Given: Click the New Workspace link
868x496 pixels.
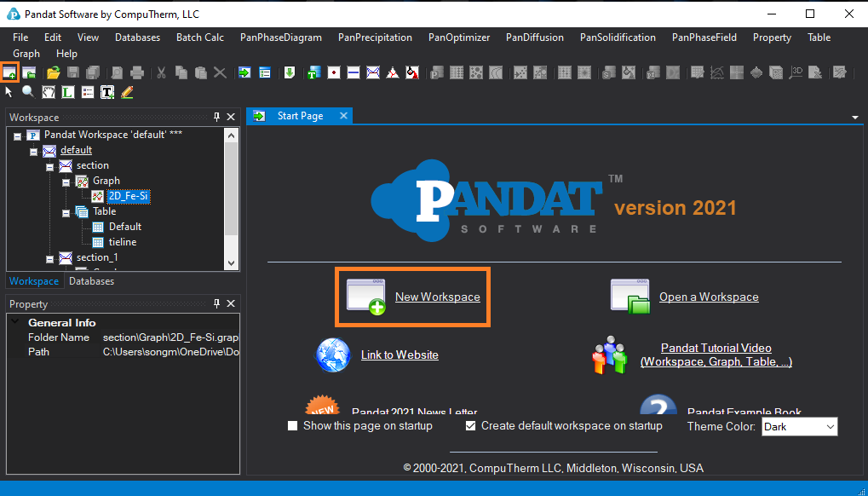Looking at the screenshot, I should [x=437, y=297].
